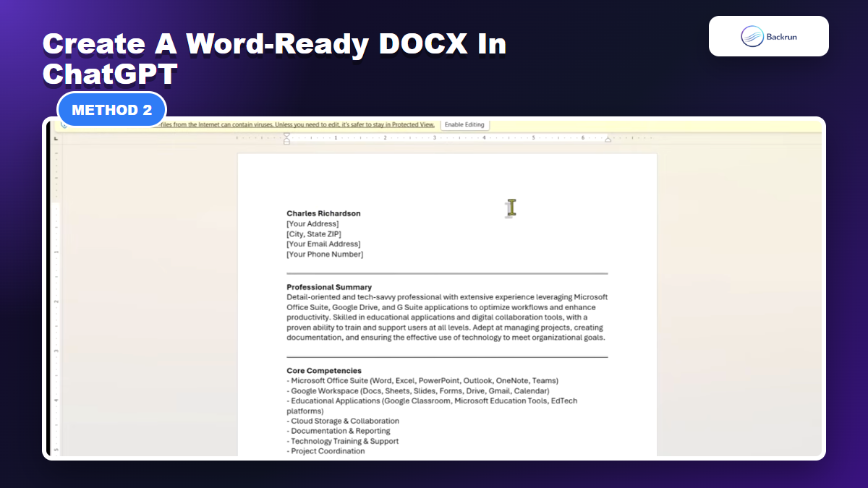
Task: Click the 'Educational Applications' competency line
Action: click(x=432, y=406)
